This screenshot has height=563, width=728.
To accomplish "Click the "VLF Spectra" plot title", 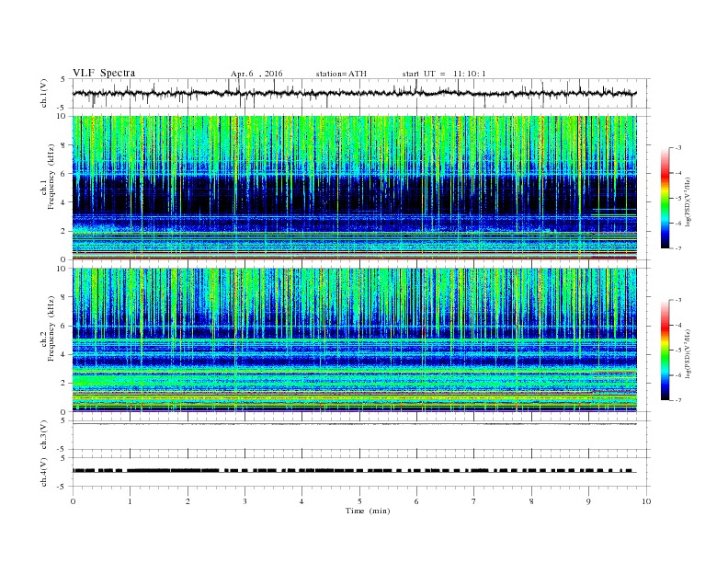I will pyautogui.click(x=104, y=73).
